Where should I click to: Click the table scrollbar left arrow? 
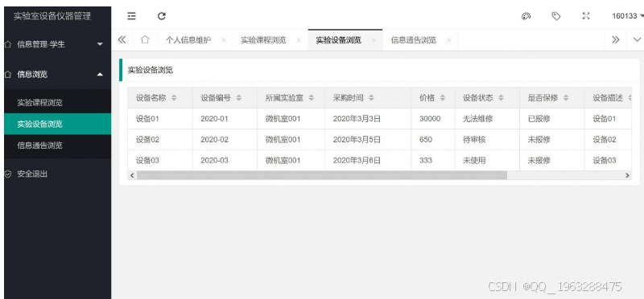(x=132, y=175)
